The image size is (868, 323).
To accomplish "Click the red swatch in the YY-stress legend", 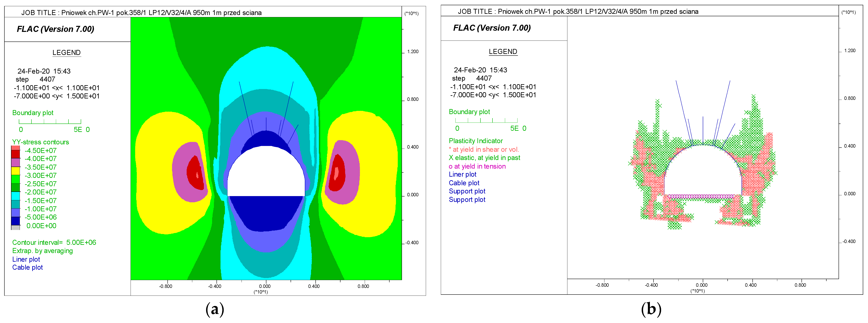I will (x=15, y=154).
